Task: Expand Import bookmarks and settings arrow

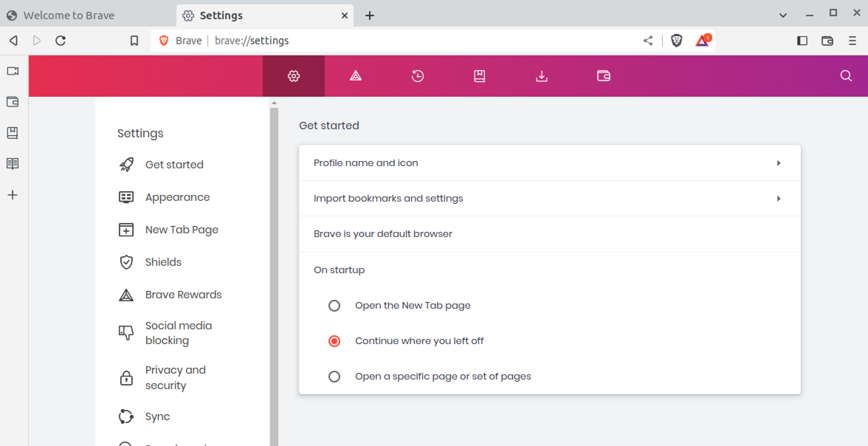Action: tap(779, 199)
